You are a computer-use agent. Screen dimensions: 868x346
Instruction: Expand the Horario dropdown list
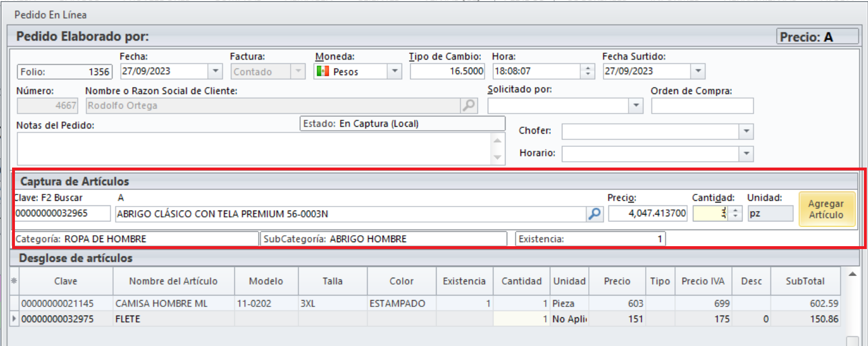[746, 154]
